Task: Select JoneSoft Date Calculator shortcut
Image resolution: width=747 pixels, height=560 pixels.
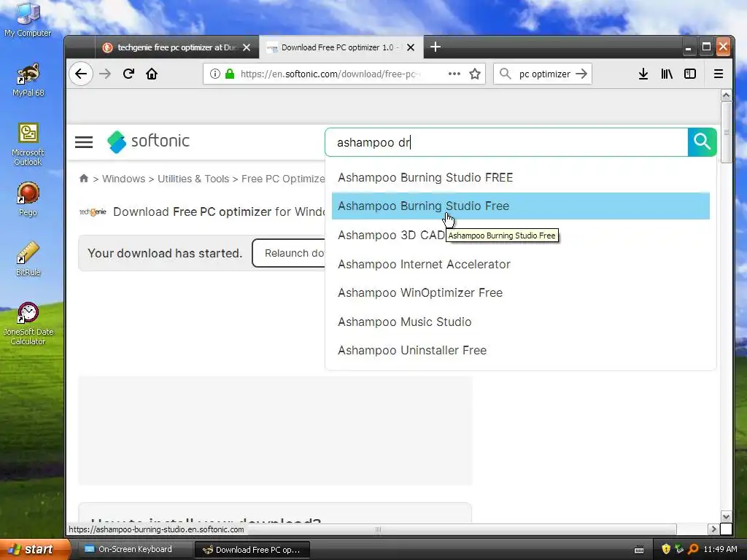Action: (28, 324)
